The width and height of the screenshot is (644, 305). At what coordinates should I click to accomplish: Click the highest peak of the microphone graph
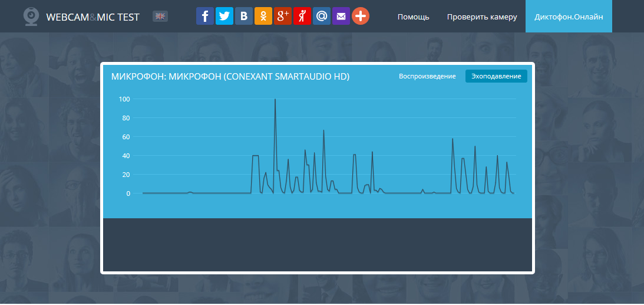coord(275,100)
